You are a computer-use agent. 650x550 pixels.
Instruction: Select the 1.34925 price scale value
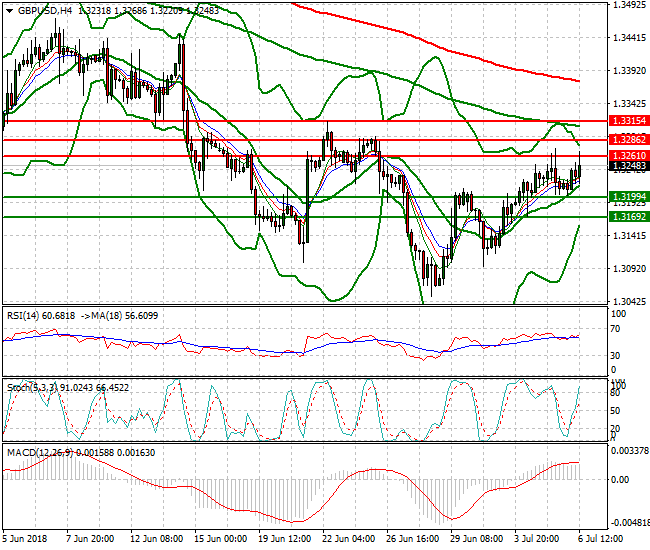[629, 5]
